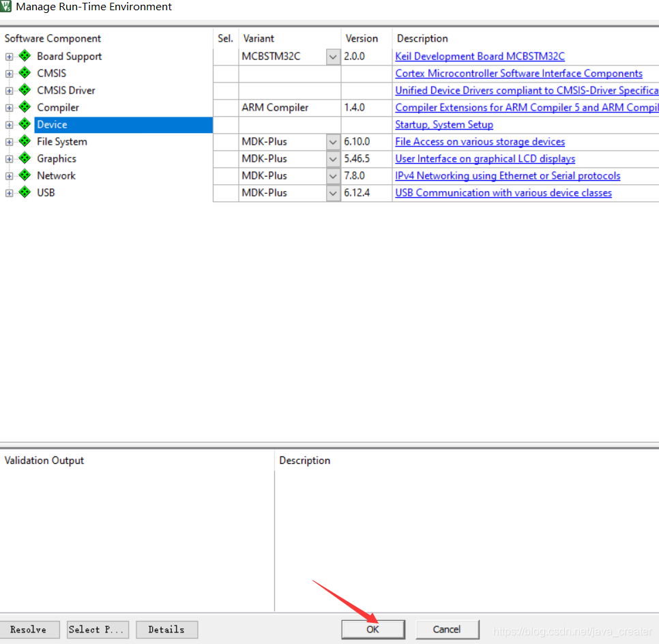
Task: Click version 6.10.0 cell for File System
Action: 366,142
